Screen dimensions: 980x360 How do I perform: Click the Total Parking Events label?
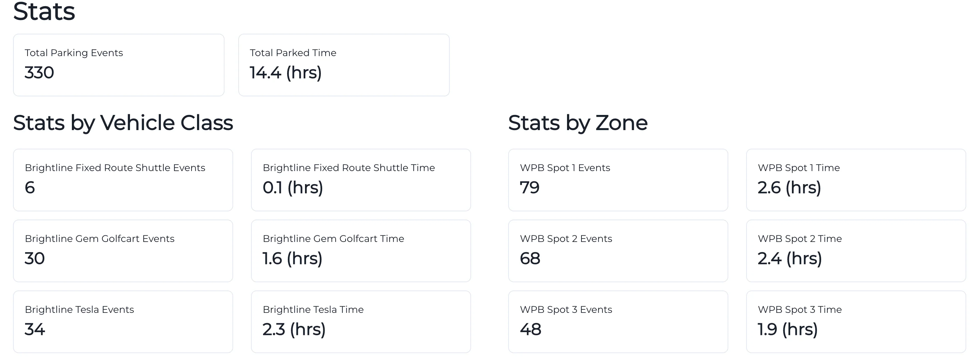click(74, 53)
